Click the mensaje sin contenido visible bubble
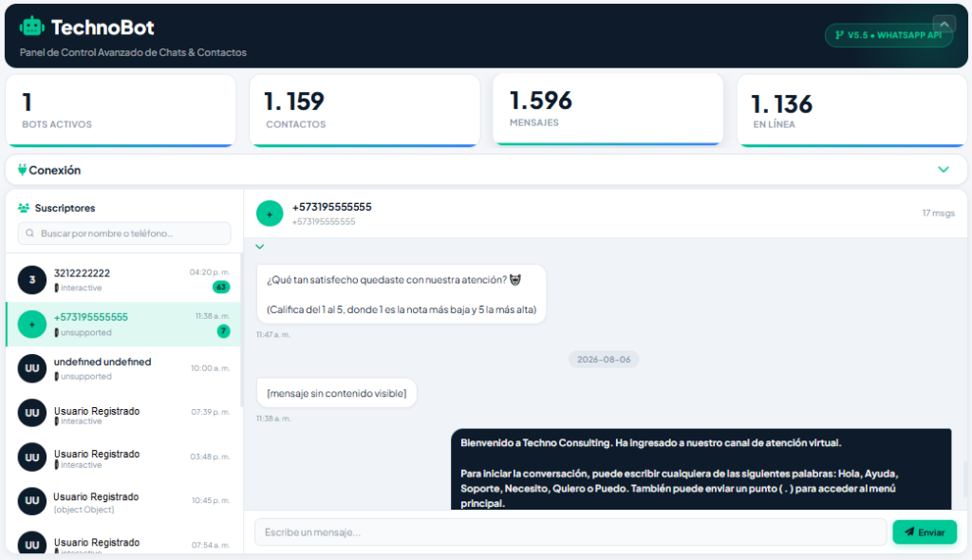 point(337,393)
